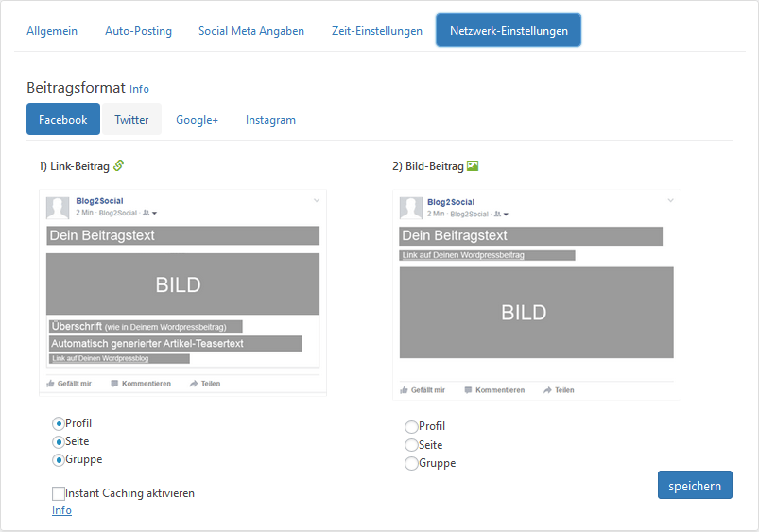The height and width of the screenshot is (532, 759).
Task: Select Seite radio under Bild-Beitrag
Action: tap(411, 445)
